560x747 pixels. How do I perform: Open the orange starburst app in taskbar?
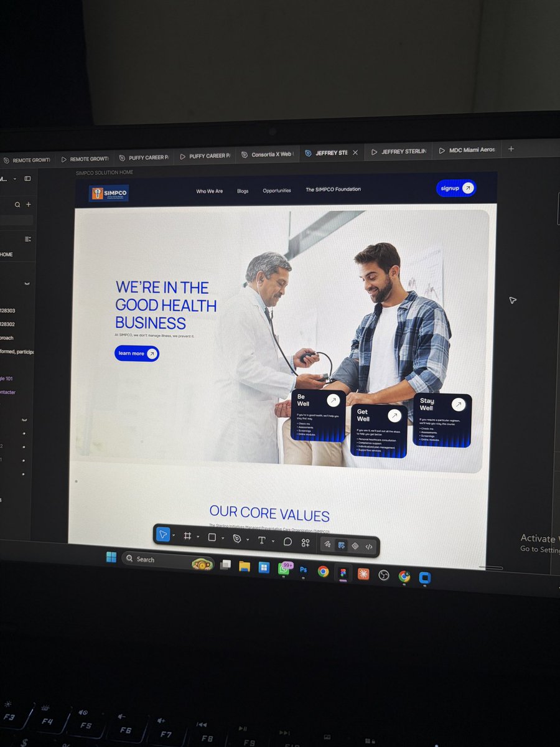[363, 574]
